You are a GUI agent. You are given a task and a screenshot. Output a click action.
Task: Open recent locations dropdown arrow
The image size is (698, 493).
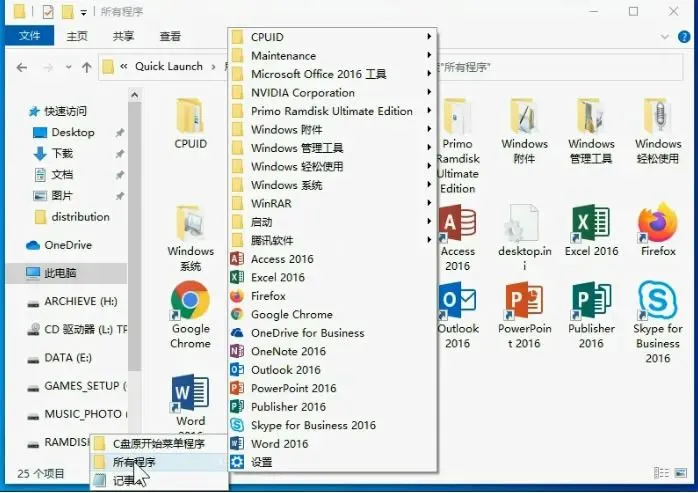click(69, 67)
